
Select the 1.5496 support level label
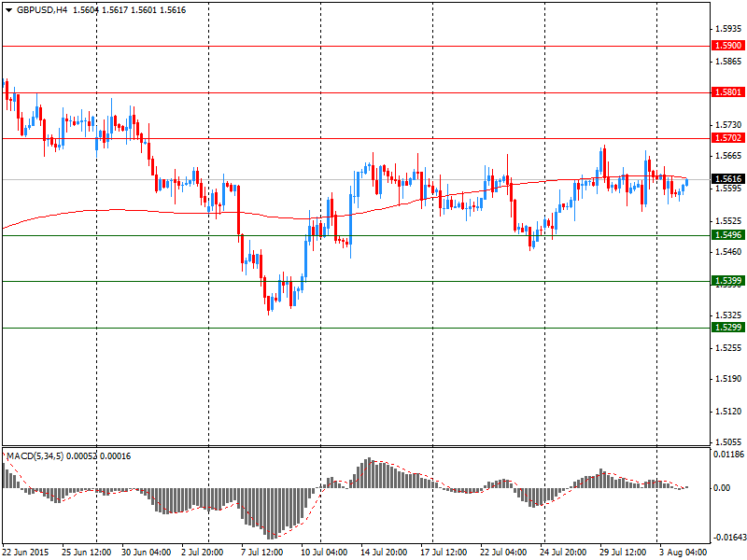pos(728,235)
